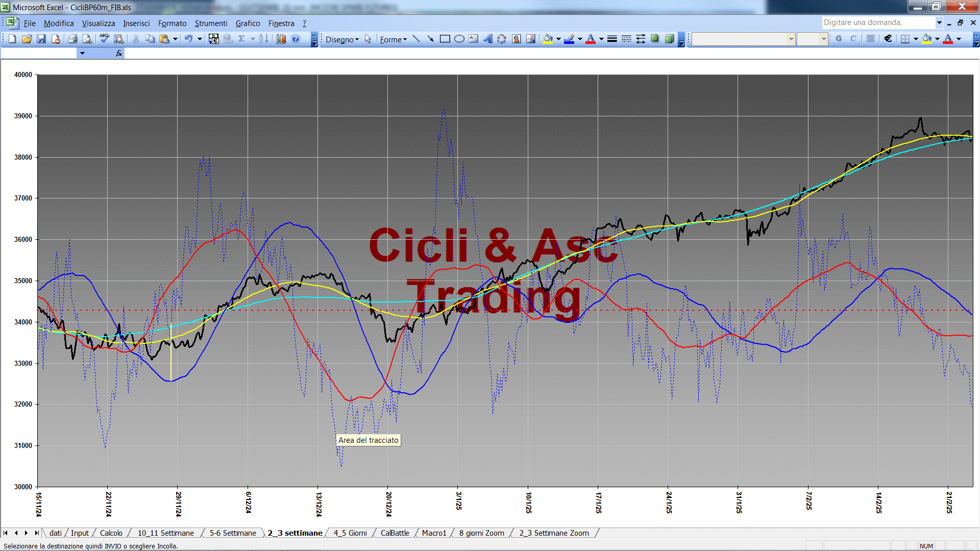Go to the first sheet tab arrow

6,533
